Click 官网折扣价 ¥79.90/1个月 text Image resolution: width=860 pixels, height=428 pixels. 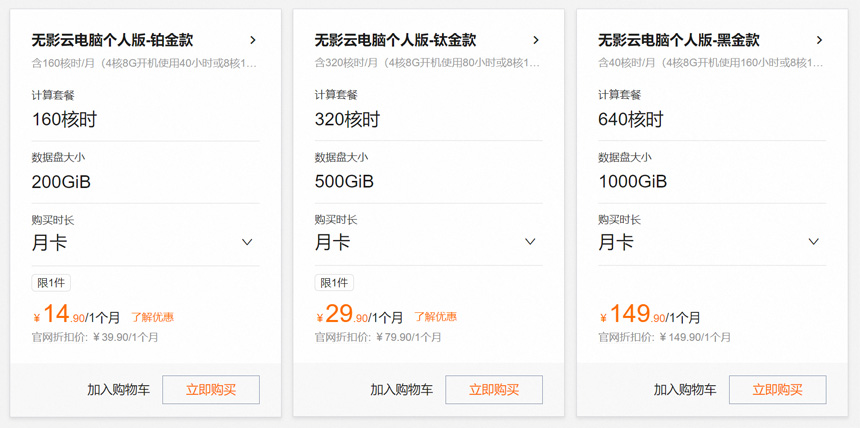click(378, 337)
